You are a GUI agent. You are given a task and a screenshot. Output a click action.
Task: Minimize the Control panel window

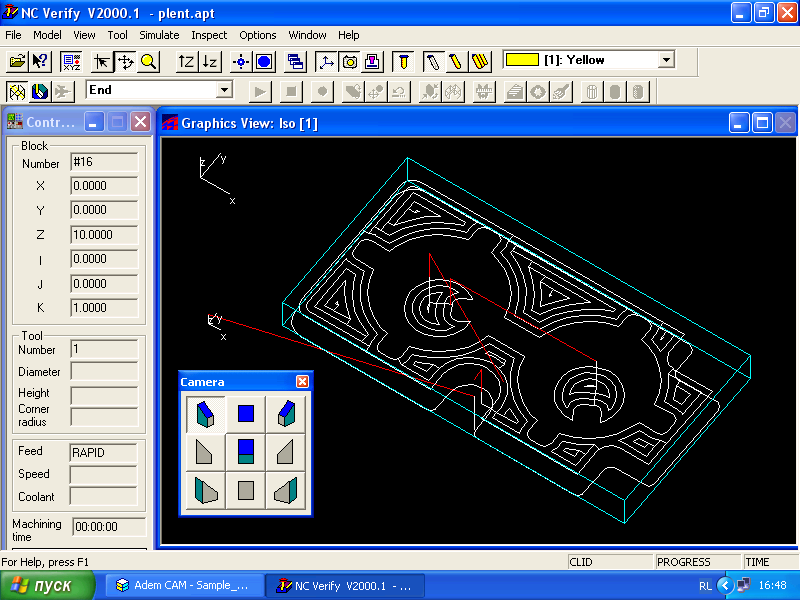click(94, 122)
